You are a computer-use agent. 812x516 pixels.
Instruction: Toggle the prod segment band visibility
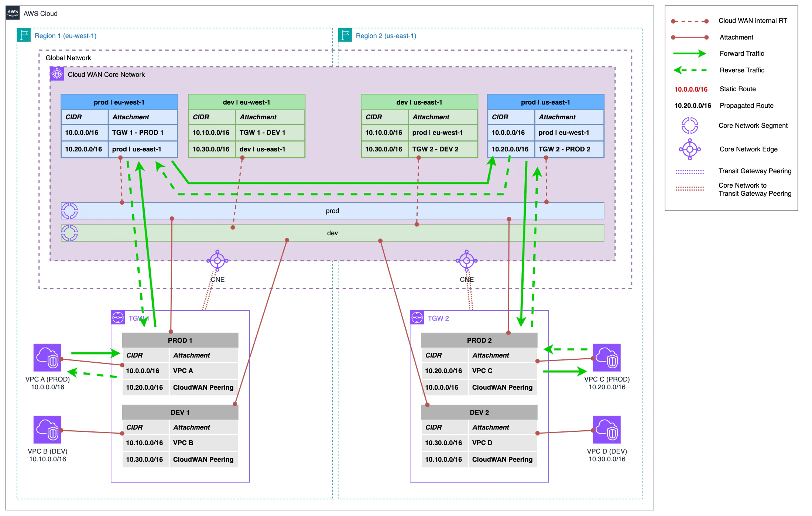(x=332, y=211)
